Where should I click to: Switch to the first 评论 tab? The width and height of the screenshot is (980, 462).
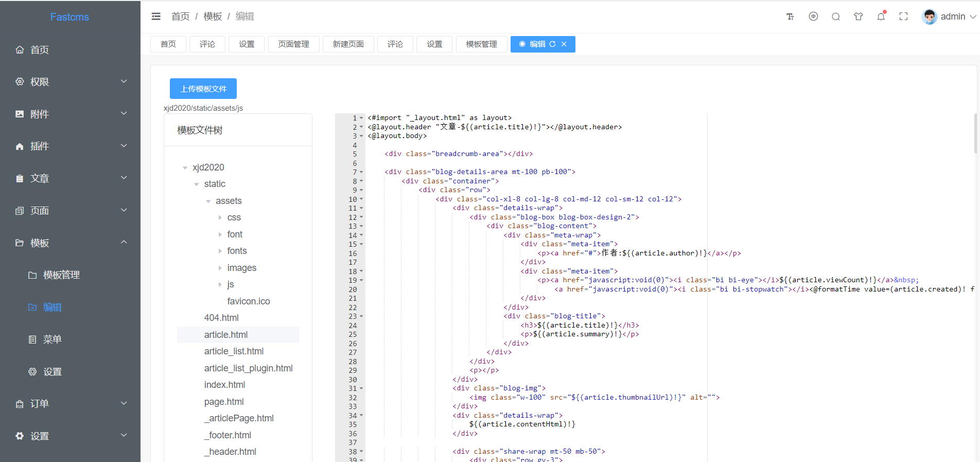coord(207,44)
